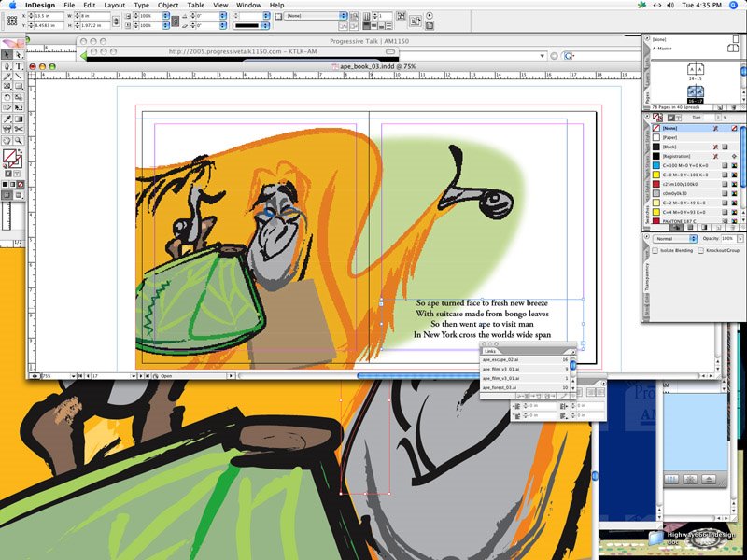Click the reference point locator grid

tap(12, 21)
